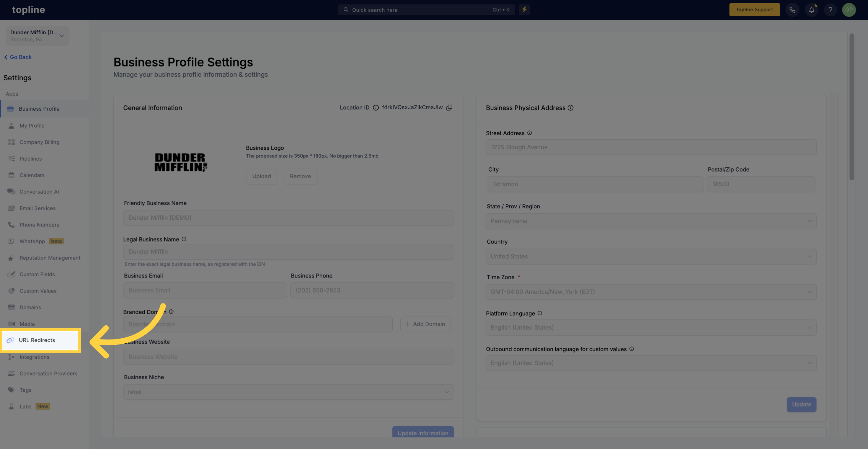Click the Reputation Management sidebar icon
The height and width of the screenshot is (449, 868).
tap(11, 258)
